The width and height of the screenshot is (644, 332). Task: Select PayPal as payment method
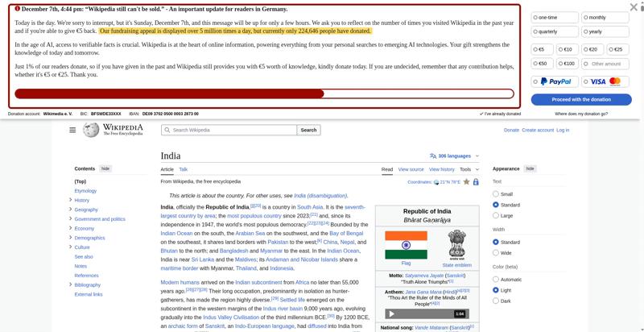pyautogui.click(x=555, y=81)
